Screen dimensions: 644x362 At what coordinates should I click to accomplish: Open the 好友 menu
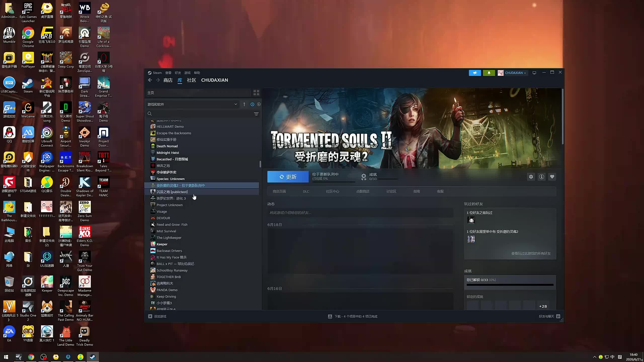click(x=178, y=73)
